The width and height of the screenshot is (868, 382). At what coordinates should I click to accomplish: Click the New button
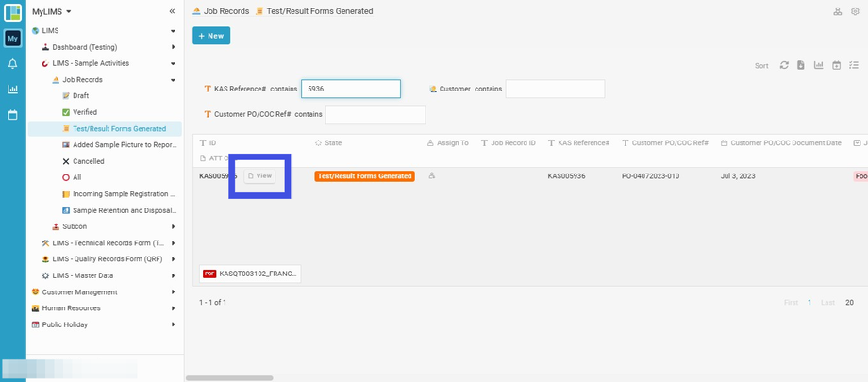click(211, 36)
